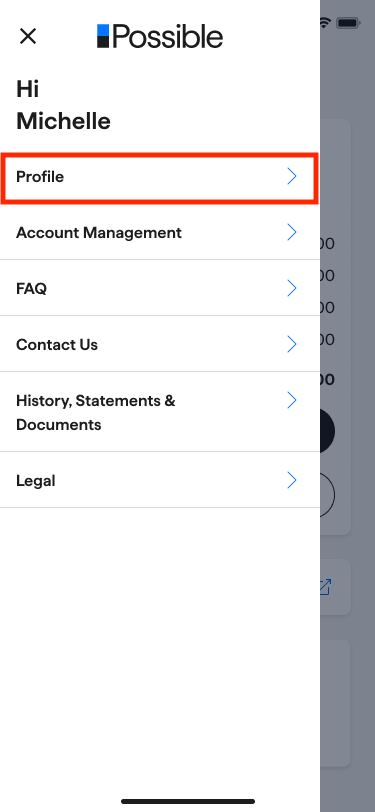Tap the arrow icon on Contact Us row
The height and width of the screenshot is (812, 375).
(x=292, y=344)
